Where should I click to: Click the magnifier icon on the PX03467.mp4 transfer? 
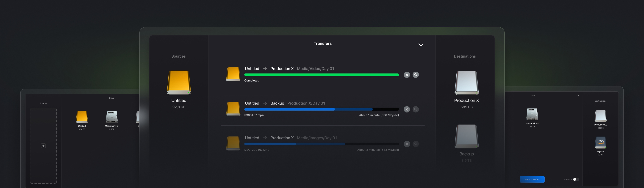[x=416, y=109]
